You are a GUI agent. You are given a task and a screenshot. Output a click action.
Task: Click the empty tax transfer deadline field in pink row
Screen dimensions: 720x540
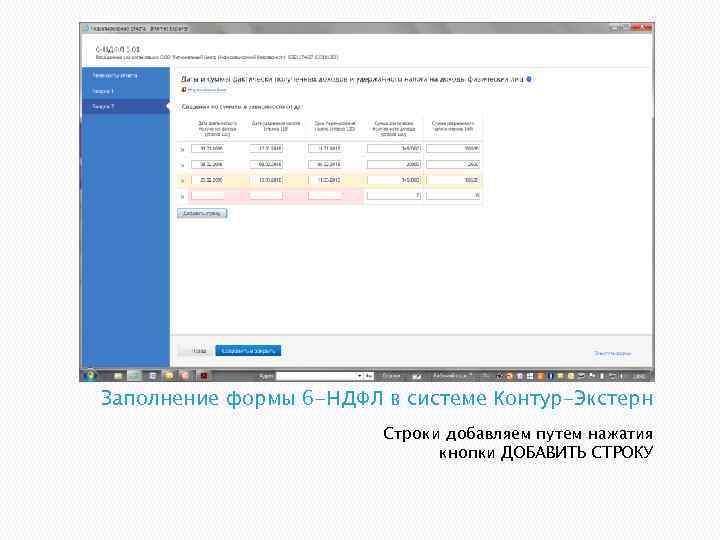click(325, 196)
